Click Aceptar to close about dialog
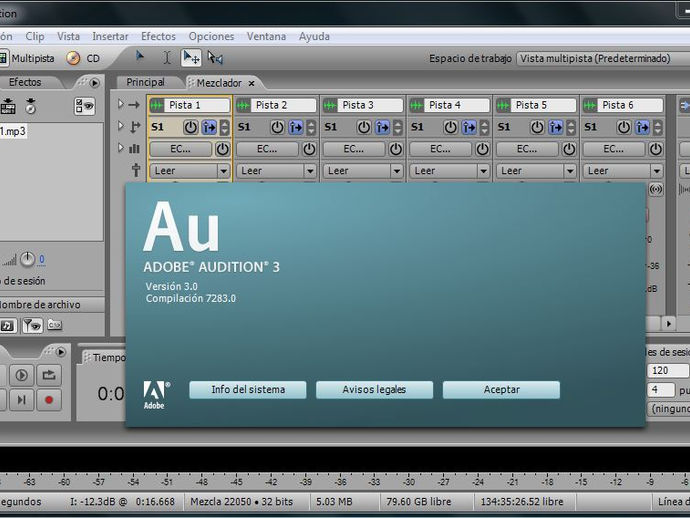Image resolution: width=690 pixels, height=518 pixels. click(x=501, y=390)
